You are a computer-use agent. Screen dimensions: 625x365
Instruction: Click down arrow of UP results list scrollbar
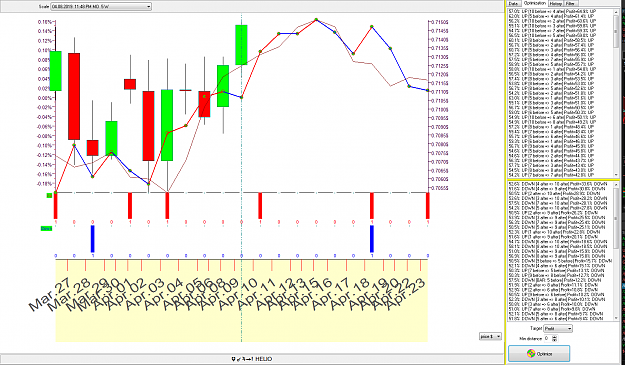click(x=617, y=175)
